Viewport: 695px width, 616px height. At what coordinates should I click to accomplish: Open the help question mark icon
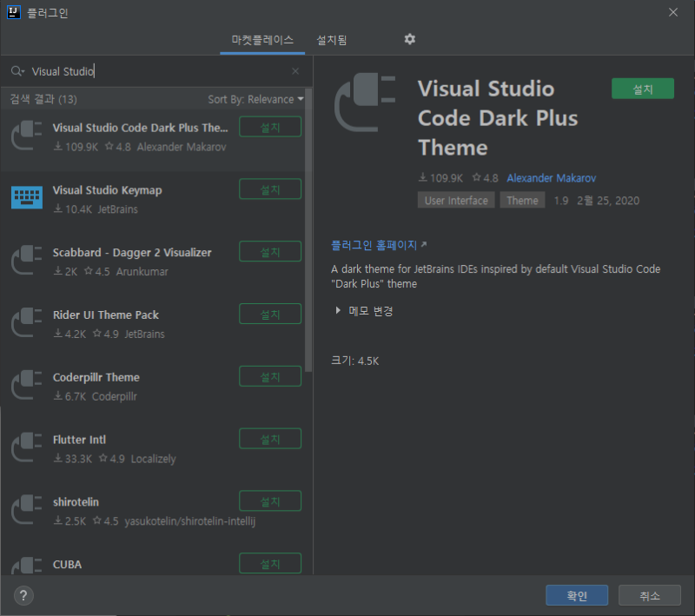(x=23, y=596)
